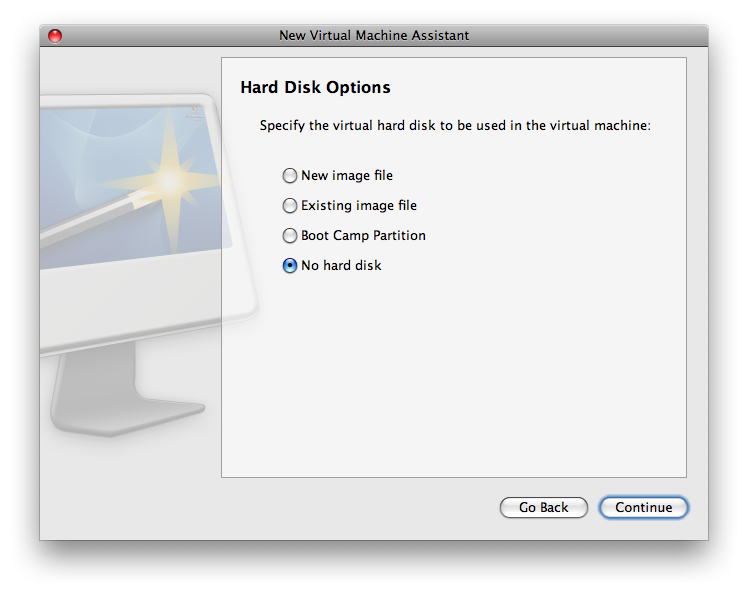Click the Hard Disk Options heading
The image size is (748, 595).
(x=315, y=87)
